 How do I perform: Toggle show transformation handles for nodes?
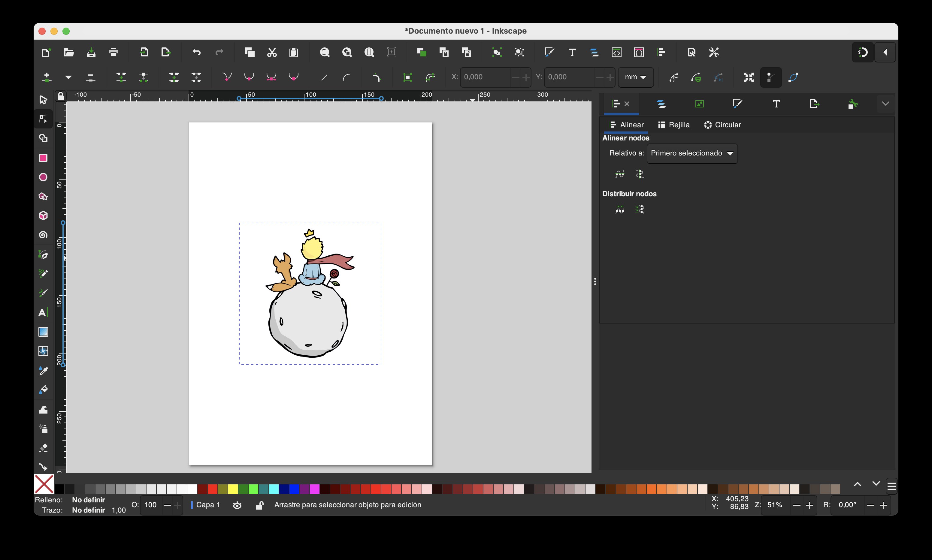(x=749, y=77)
